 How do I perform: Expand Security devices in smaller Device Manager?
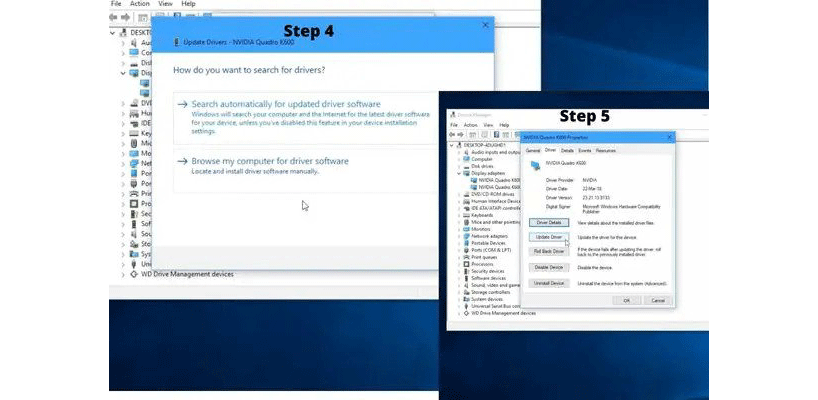(459, 271)
